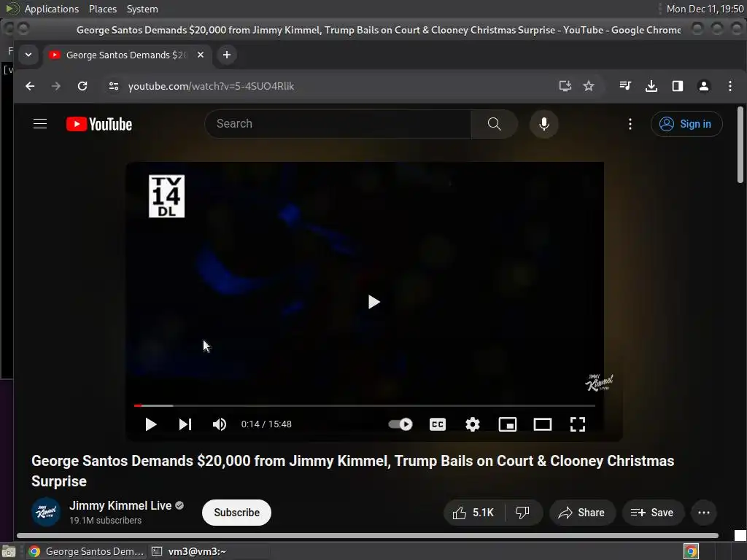
Task: Switch to George Santos Dem... taskbar window
Action: coord(86,551)
